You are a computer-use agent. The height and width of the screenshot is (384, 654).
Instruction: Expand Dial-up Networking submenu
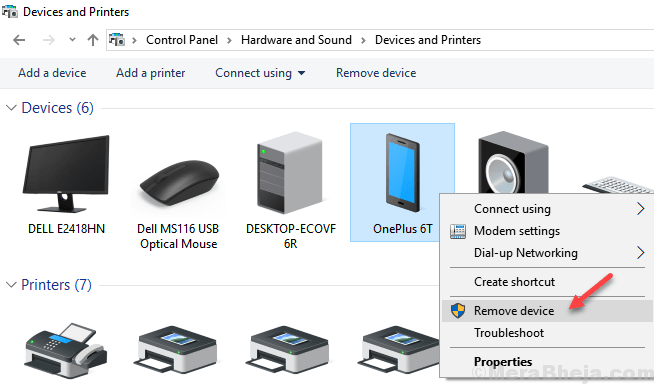(547, 253)
